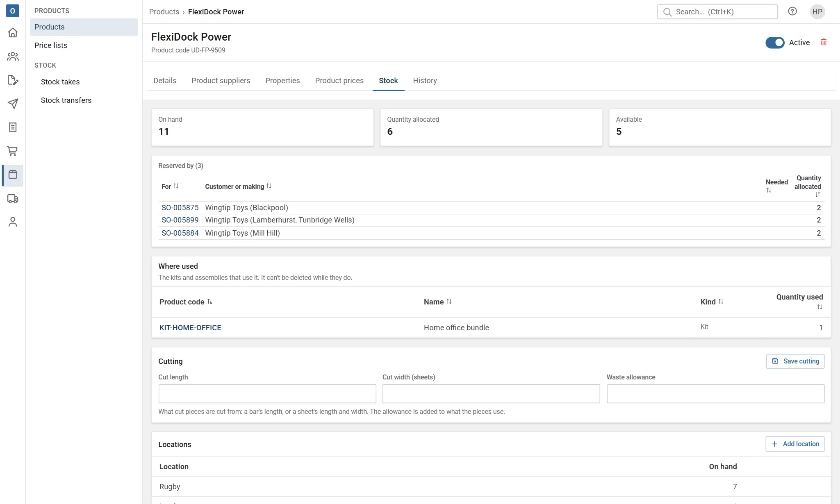Switch to the History tab

tap(425, 81)
